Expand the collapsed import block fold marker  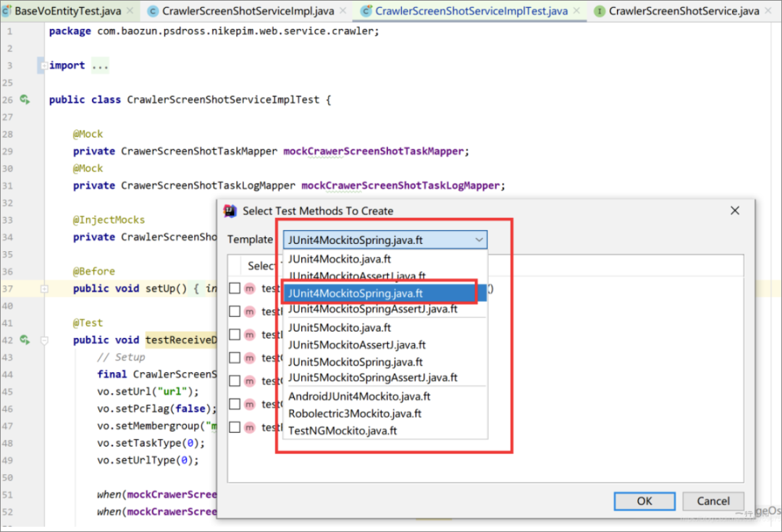(x=44, y=65)
